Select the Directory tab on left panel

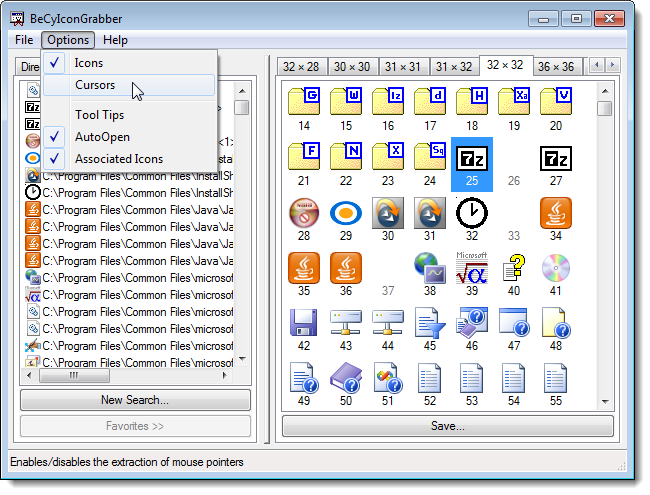pos(29,67)
